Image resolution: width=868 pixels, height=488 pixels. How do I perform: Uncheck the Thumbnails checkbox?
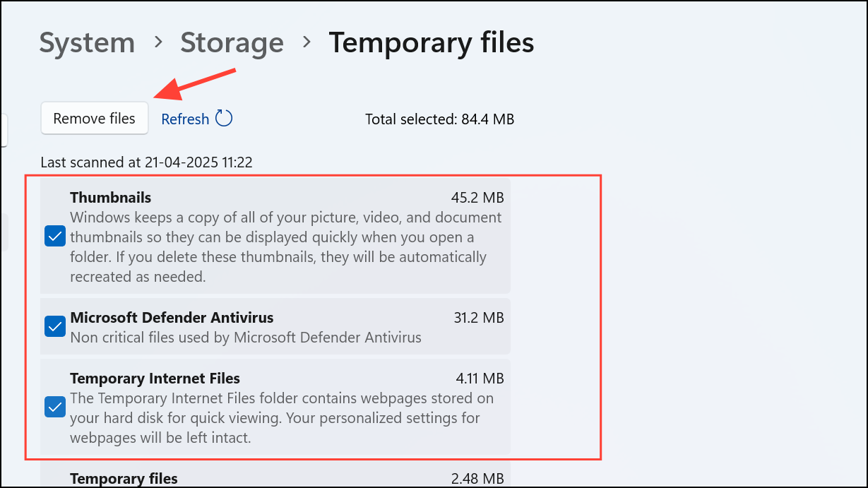[x=55, y=236]
